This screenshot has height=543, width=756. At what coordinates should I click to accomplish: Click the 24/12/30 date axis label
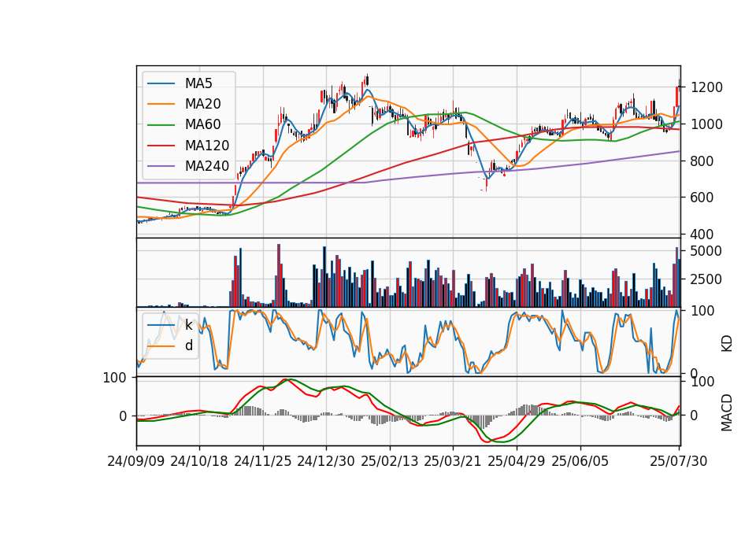pos(326,461)
